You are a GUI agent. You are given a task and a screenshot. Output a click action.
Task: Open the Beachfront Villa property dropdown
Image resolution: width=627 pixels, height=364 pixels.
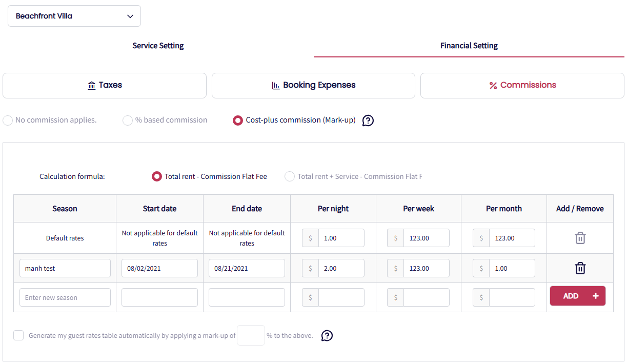[x=74, y=16]
